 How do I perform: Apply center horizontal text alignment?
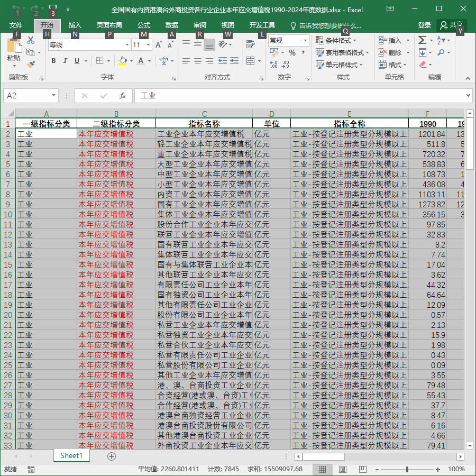(198, 61)
